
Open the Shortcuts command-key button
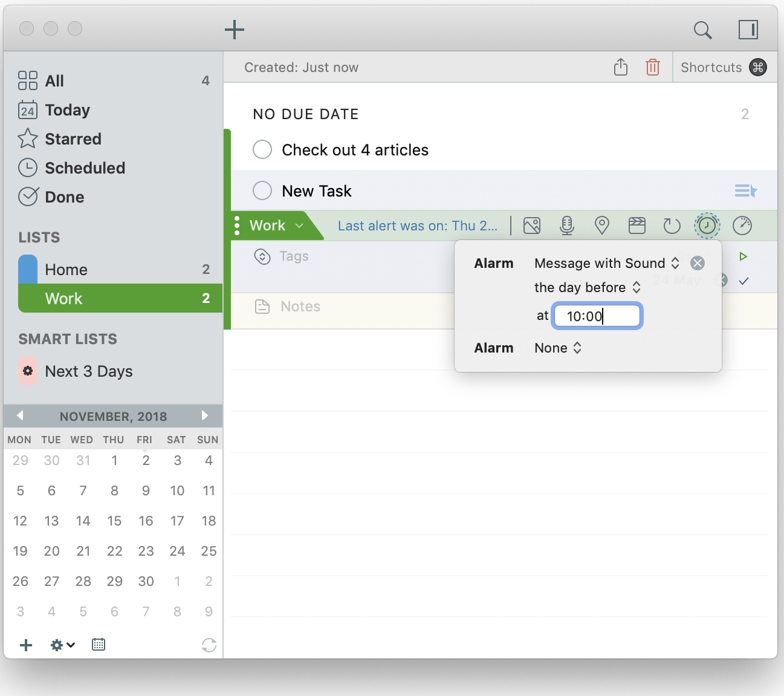point(758,67)
